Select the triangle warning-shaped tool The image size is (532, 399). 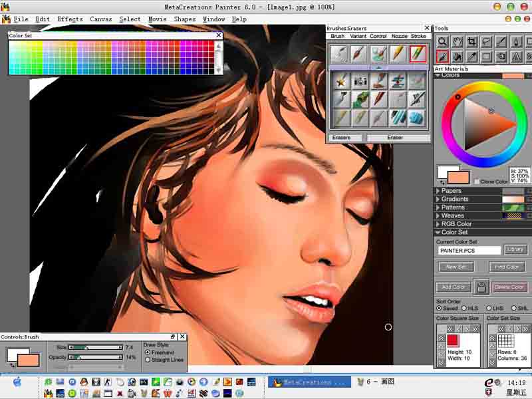coord(517,57)
